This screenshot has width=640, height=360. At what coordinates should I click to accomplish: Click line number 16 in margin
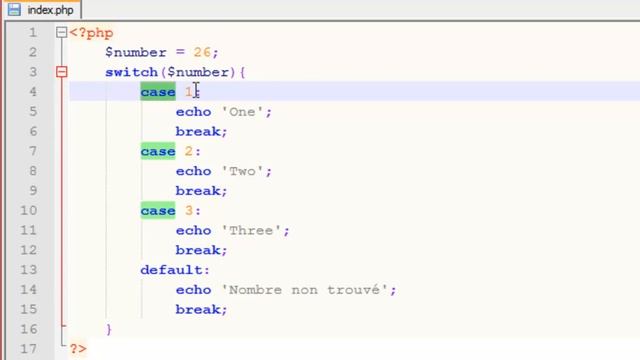(x=29, y=329)
